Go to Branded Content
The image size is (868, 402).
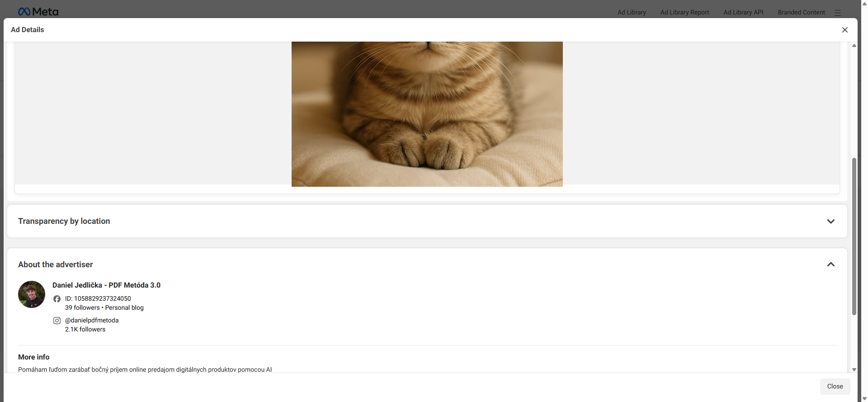(801, 12)
